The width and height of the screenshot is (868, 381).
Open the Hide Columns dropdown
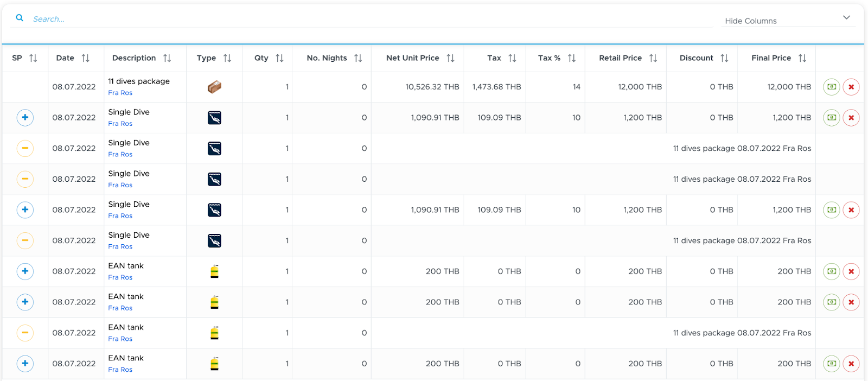pyautogui.click(x=788, y=20)
